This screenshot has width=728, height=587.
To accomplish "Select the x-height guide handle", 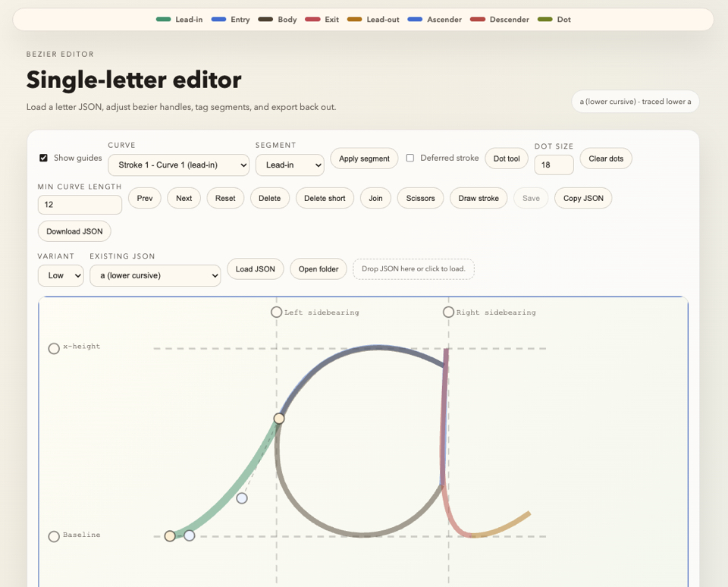I will click(54, 348).
